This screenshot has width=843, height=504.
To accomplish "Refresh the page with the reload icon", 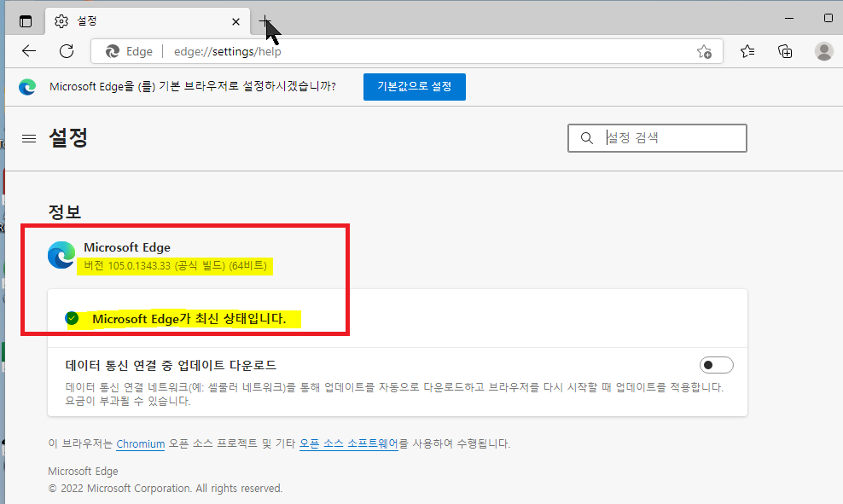I will [x=67, y=51].
